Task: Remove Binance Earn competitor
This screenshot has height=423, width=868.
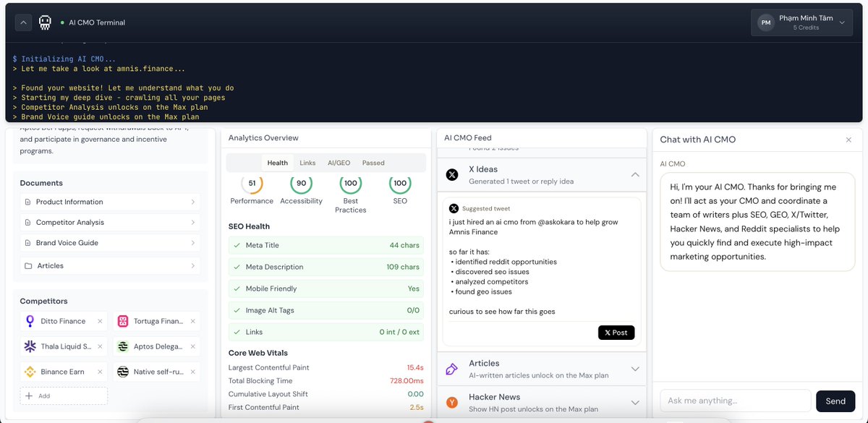Action: tap(100, 372)
